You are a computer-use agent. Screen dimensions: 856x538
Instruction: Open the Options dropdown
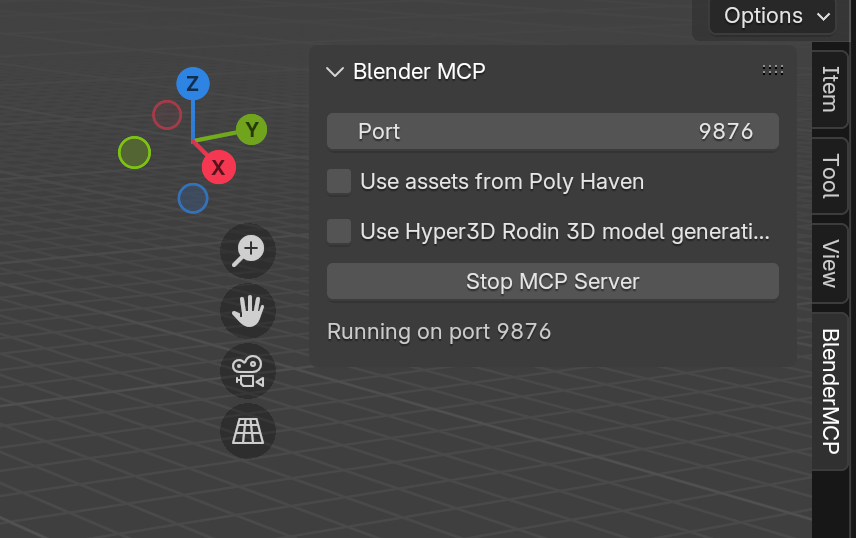click(772, 16)
